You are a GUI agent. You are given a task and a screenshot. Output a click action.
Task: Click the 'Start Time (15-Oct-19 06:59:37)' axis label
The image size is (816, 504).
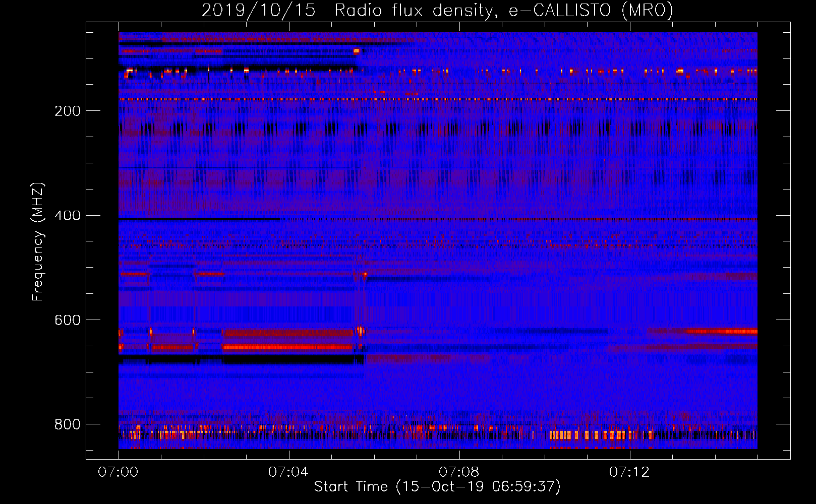437,487
